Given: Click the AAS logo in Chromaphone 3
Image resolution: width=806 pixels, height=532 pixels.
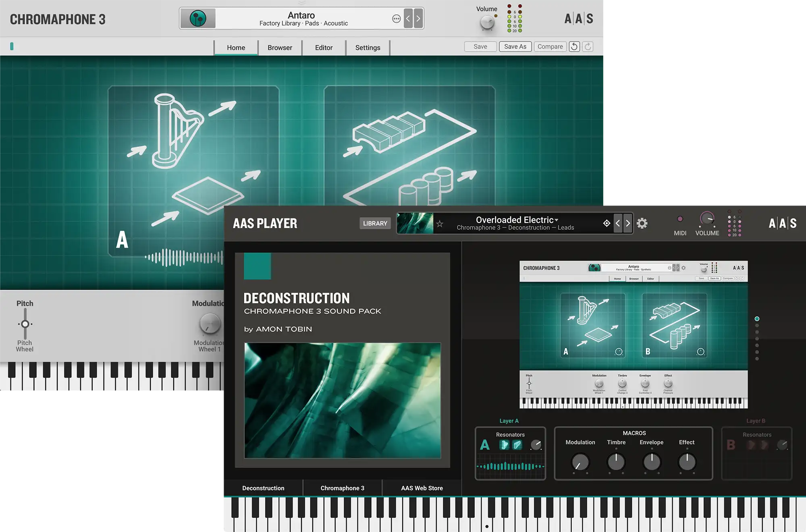Looking at the screenshot, I should (x=579, y=19).
